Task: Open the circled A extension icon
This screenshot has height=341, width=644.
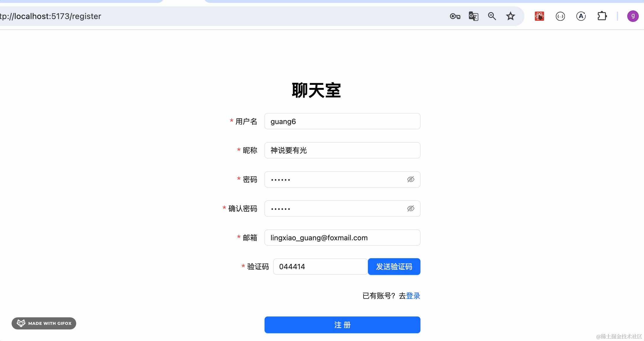Action: pos(581,16)
